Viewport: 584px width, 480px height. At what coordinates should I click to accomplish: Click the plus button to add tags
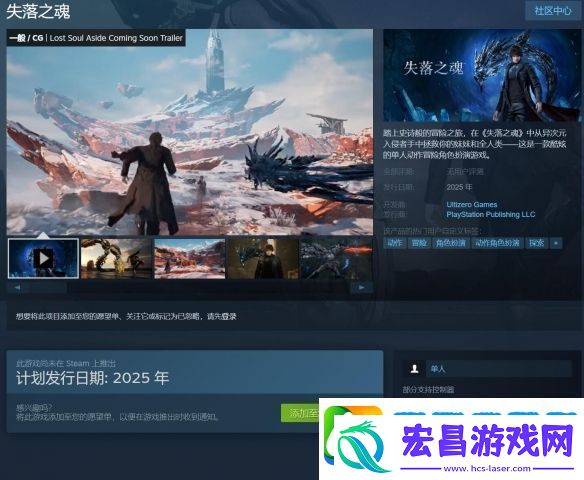click(556, 243)
